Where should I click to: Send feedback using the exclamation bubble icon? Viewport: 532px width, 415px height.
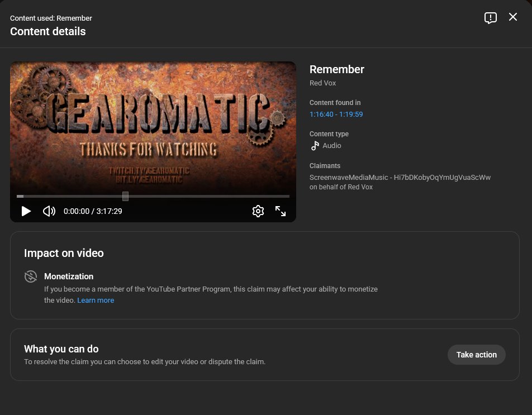[491, 18]
